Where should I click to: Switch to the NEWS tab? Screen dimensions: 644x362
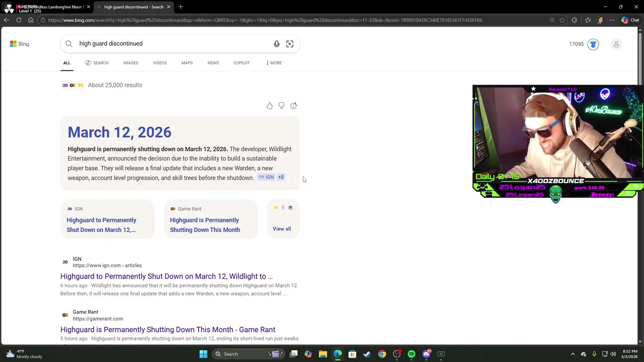213,63
